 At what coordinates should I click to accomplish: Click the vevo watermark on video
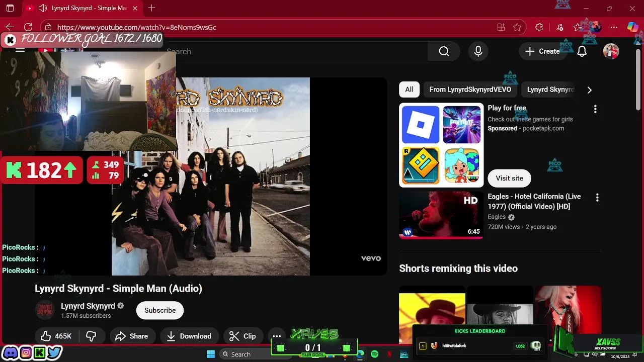[371, 258]
